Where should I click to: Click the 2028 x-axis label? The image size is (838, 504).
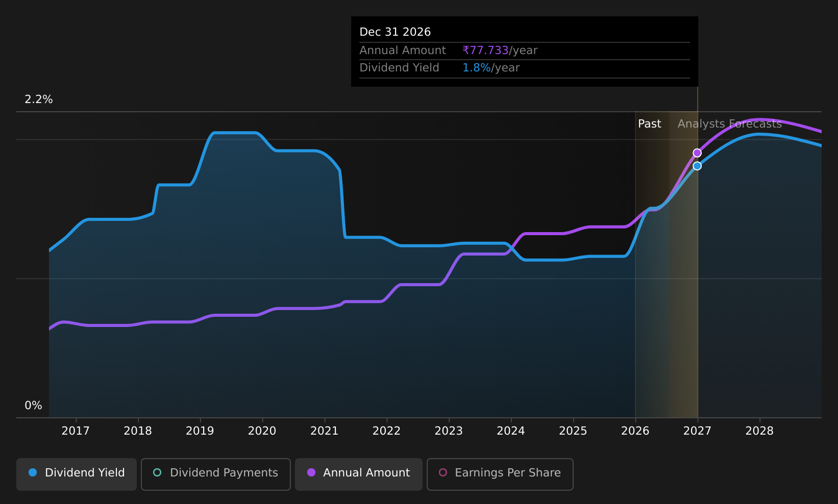[x=760, y=431]
